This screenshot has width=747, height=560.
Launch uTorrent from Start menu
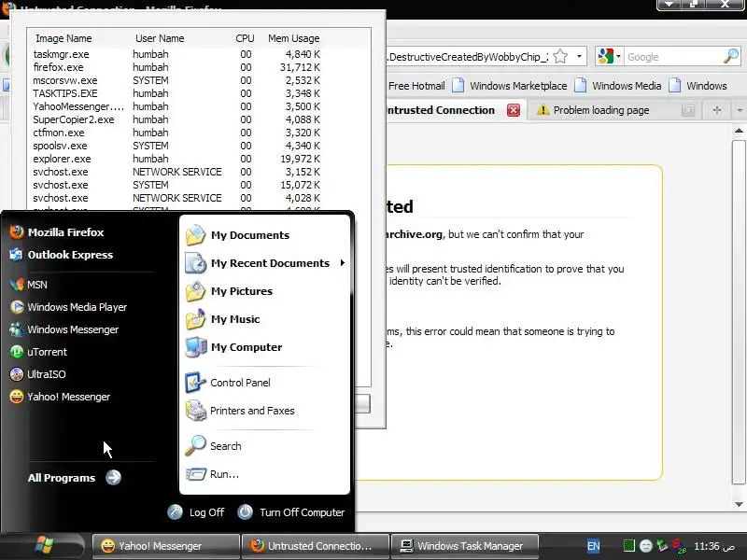pyautogui.click(x=38, y=352)
